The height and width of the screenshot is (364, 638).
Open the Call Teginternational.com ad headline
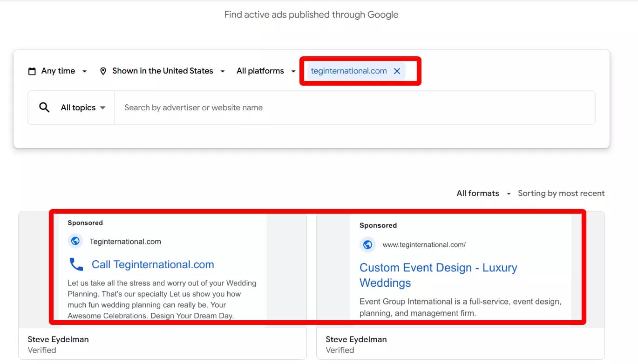152,264
